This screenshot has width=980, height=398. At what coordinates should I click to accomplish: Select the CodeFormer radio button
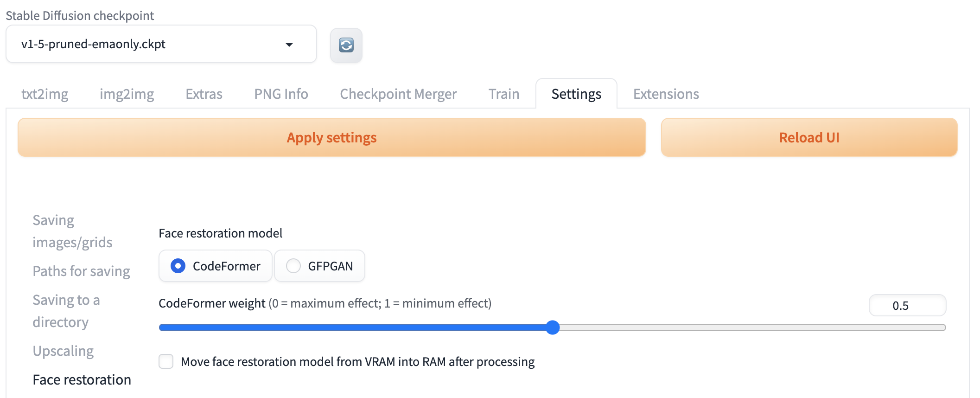point(178,266)
